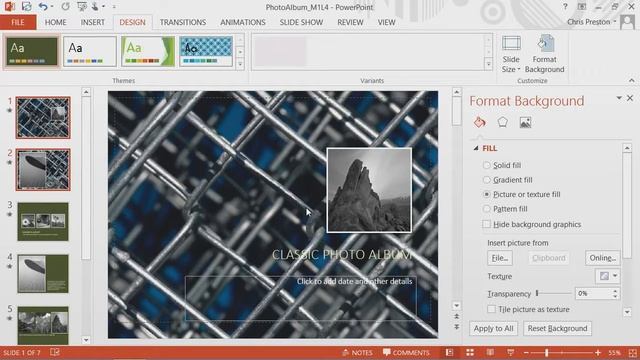The height and width of the screenshot is (360, 640).
Task: Select slide 3 thumbnail
Action: tap(43, 222)
